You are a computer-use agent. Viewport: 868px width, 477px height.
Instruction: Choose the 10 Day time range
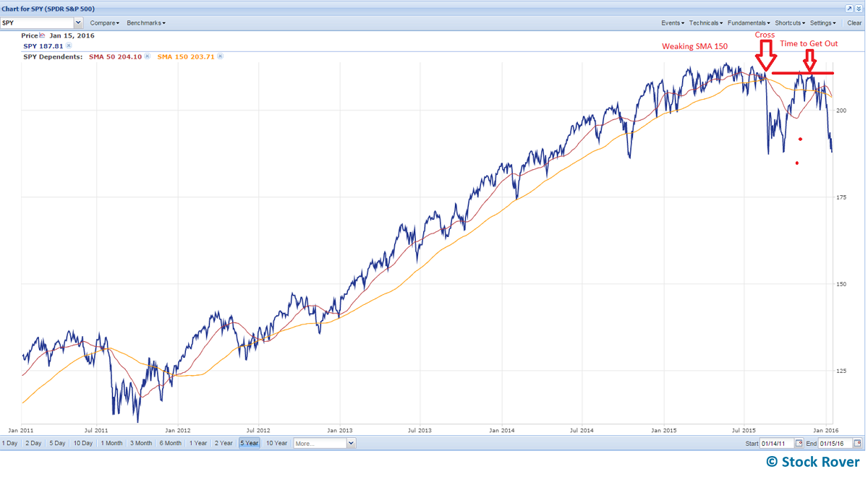pyautogui.click(x=82, y=443)
